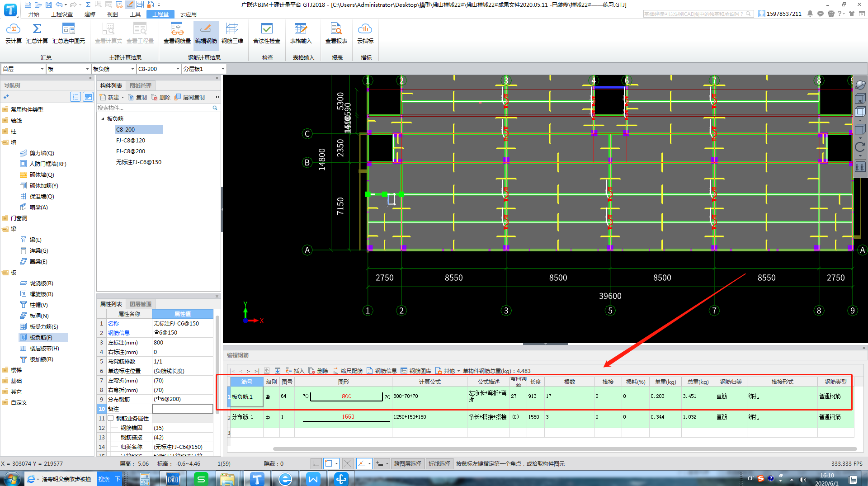This screenshot has width=868, height=486.
Task: Open the 其他 dropdown in rebar toolbar
Action: coord(448,371)
